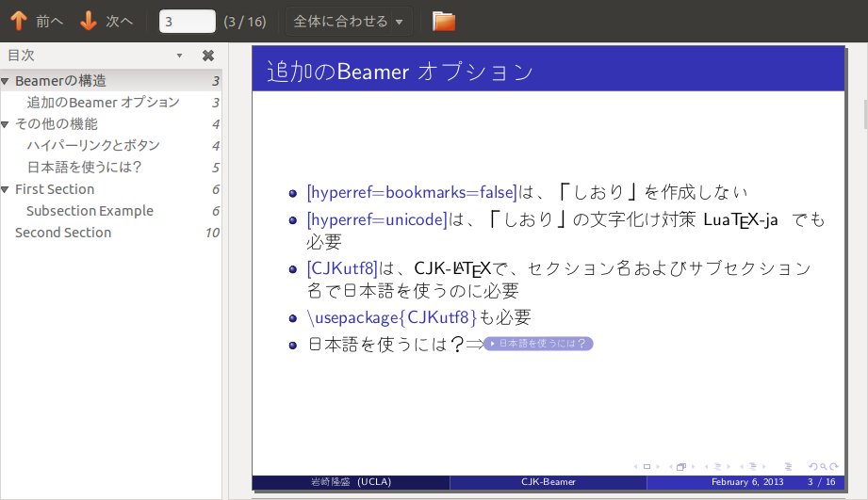868x500 pixels.
Task: Click the presentation outline navigation icon
Action: point(788,466)
